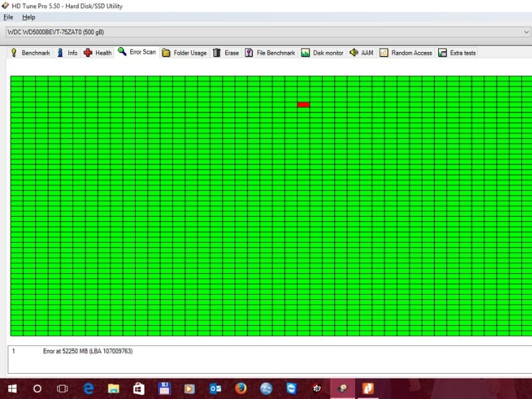Open the Extra tests tab
This screenshot has width=532, height=399.
457,53
